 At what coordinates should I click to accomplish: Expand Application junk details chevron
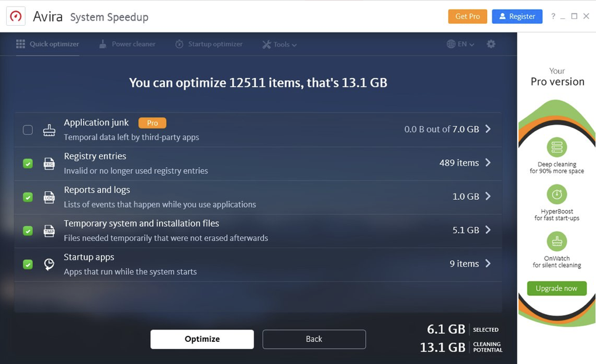(x=488, y=129)
